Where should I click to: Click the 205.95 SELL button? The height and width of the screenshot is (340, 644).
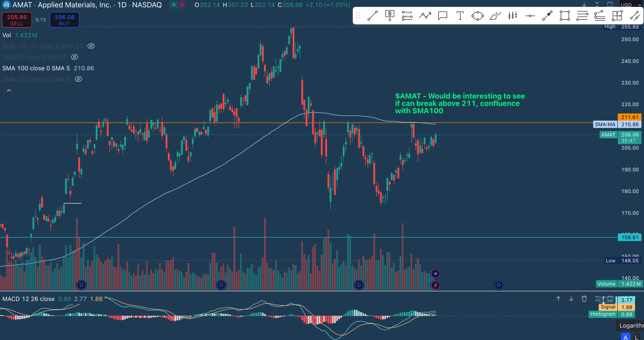pos(17,20)
